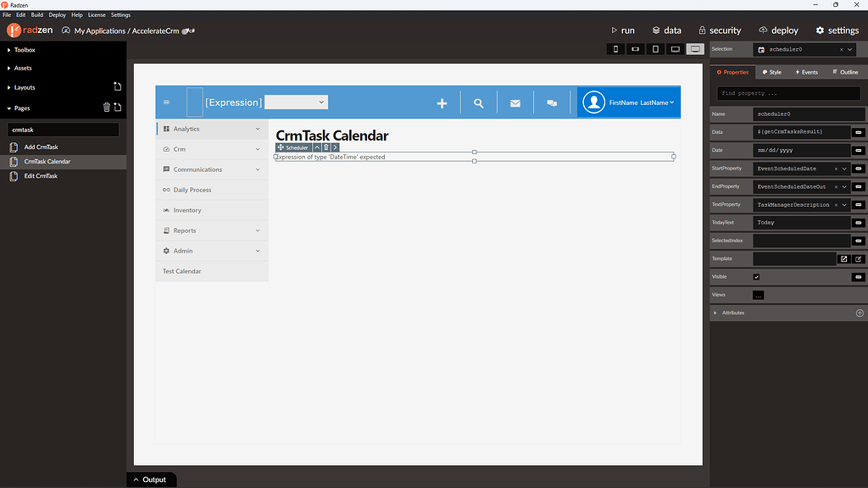Image resolution: width=868 pixels, height=488 pixels.
Task: Click the envelope icon in the blue header
Action: point(515,102)
